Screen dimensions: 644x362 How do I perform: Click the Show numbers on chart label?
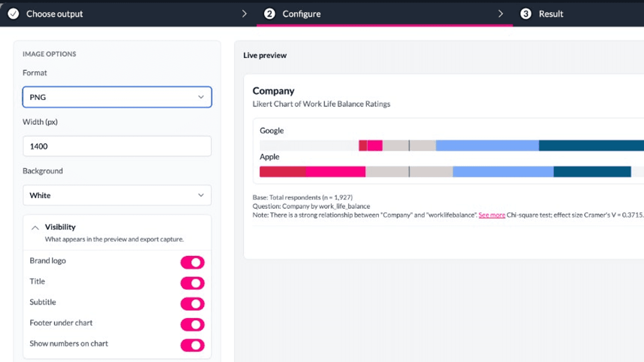pos(69,343)
